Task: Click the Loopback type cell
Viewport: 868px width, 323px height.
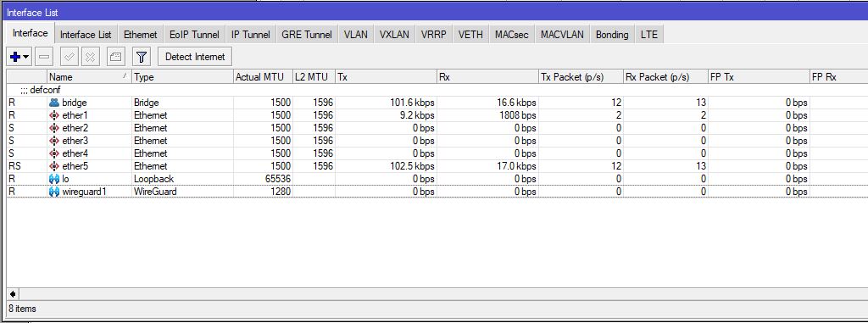Action: [x=154, y=179]
